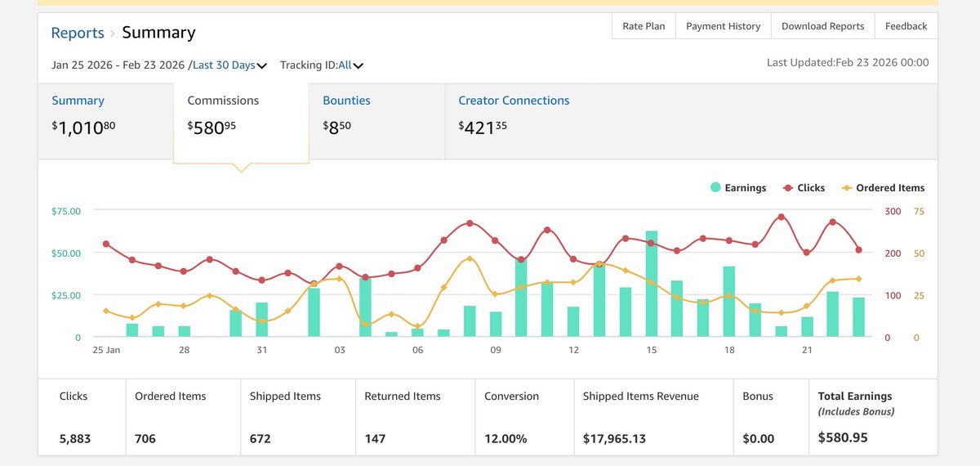The height and width of the screenshot is (466, 980).
Task: Expand the Last 30 Days date dropdown
Action: point(229,65)
